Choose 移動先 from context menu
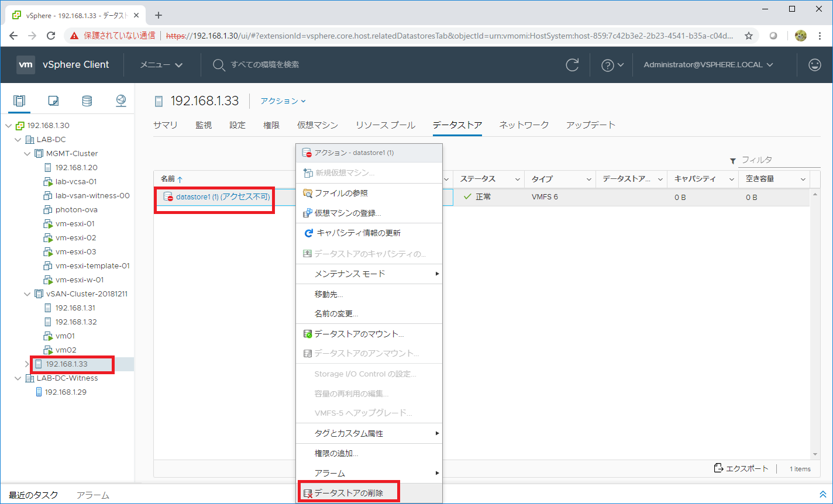 (370, 294)
